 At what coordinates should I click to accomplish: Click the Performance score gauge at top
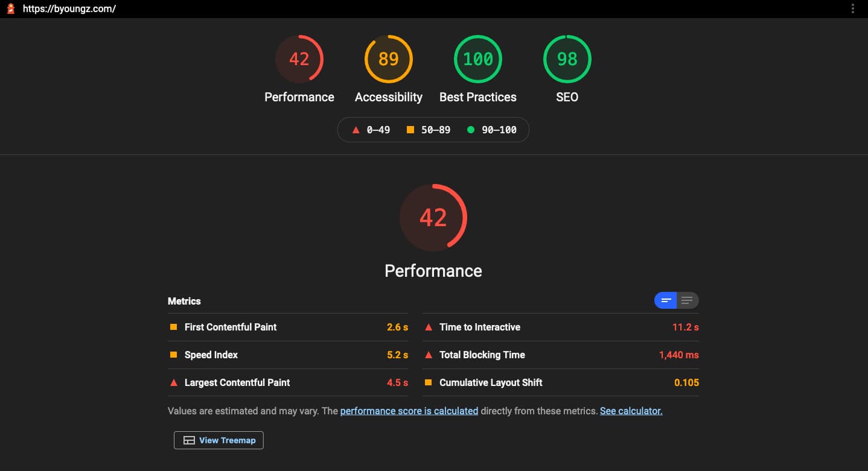[299, 59]
